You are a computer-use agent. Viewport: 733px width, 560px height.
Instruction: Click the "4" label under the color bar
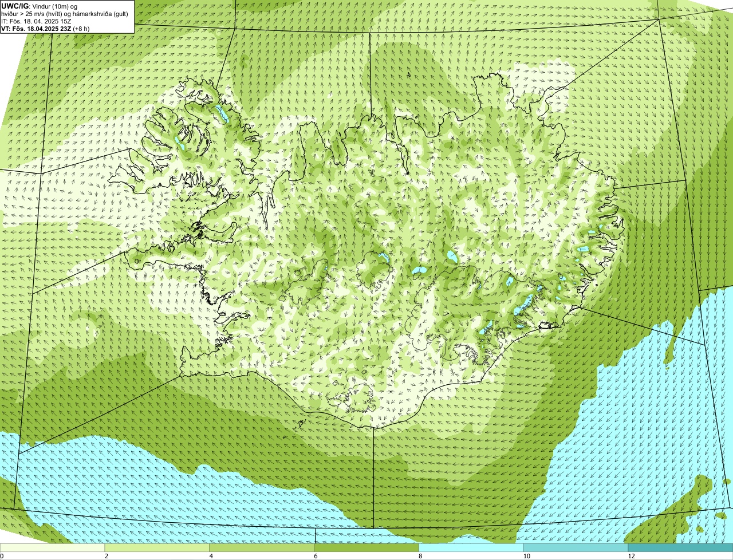point(211,556)
